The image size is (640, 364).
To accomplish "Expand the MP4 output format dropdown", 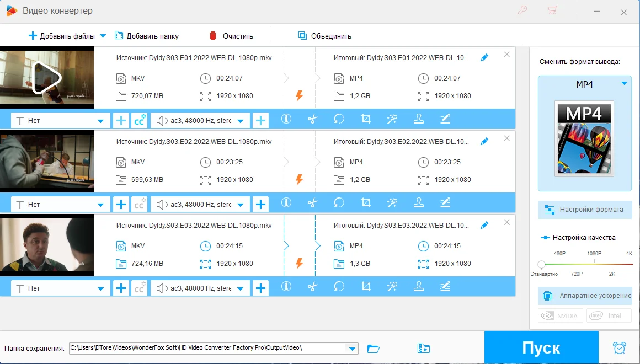I will point(624,83).
